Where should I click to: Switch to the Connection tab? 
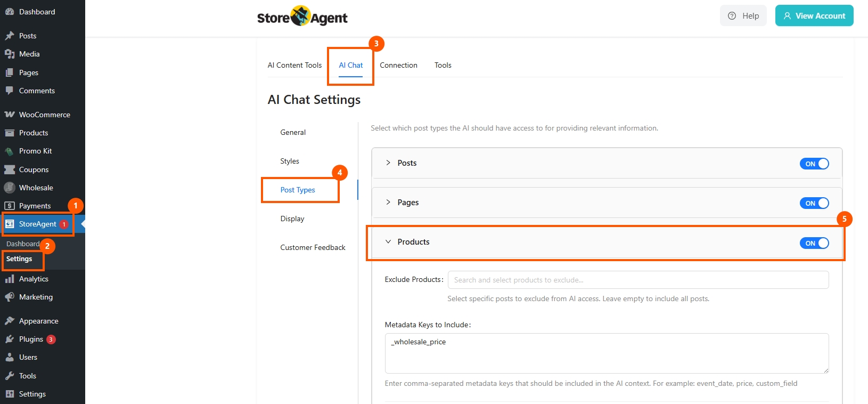tap(398, 65)
